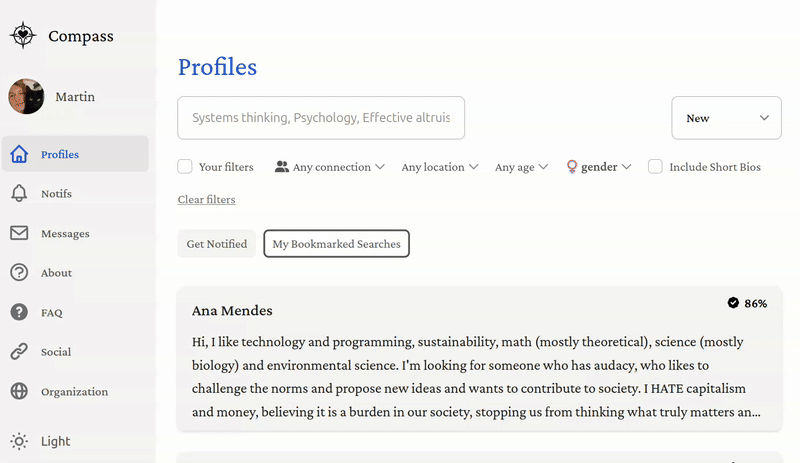Open the Any location dropdown
The image size is (800, 463).
pyautogui.click(x=440, y=167)
